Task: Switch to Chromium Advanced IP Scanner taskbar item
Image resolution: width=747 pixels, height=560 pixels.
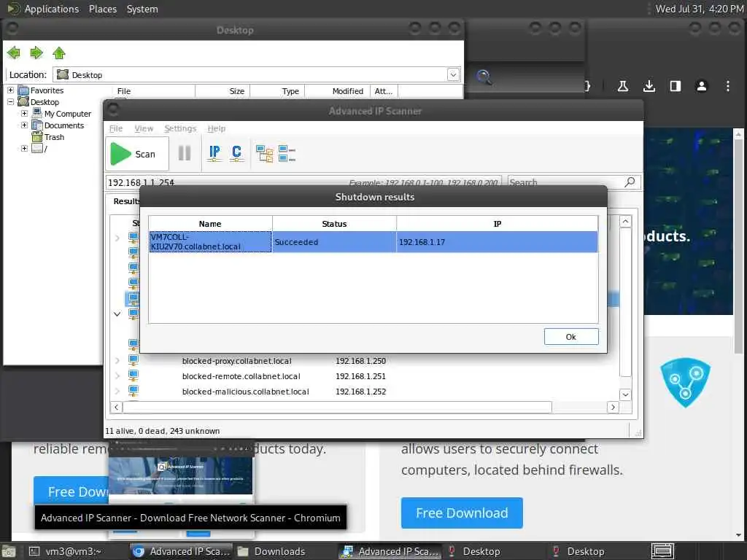Action: click(x=181, y=551)
